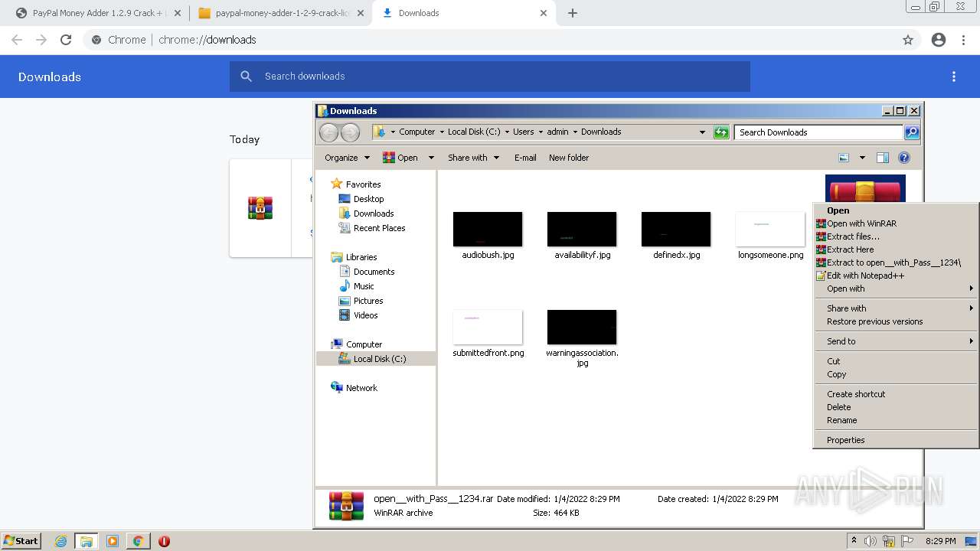980x551 pixels.
Task: Choose Extract Here option
Action: click(x=896, y=249)
